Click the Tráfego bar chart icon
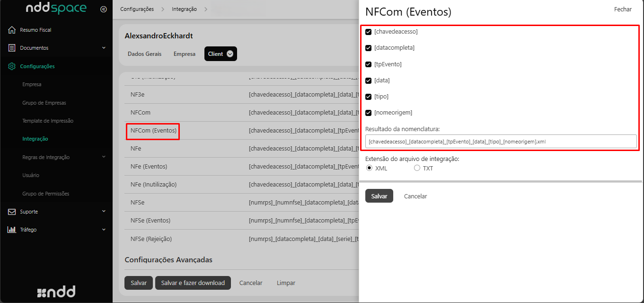The width and height of the screenshot is (644, 303). point(12,230)
